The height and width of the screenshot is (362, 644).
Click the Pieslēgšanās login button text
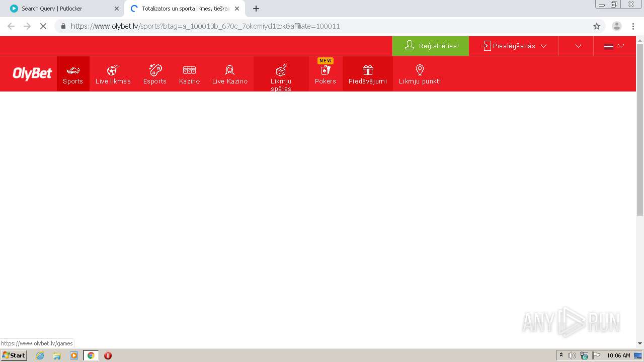click(x=514, y=46)
